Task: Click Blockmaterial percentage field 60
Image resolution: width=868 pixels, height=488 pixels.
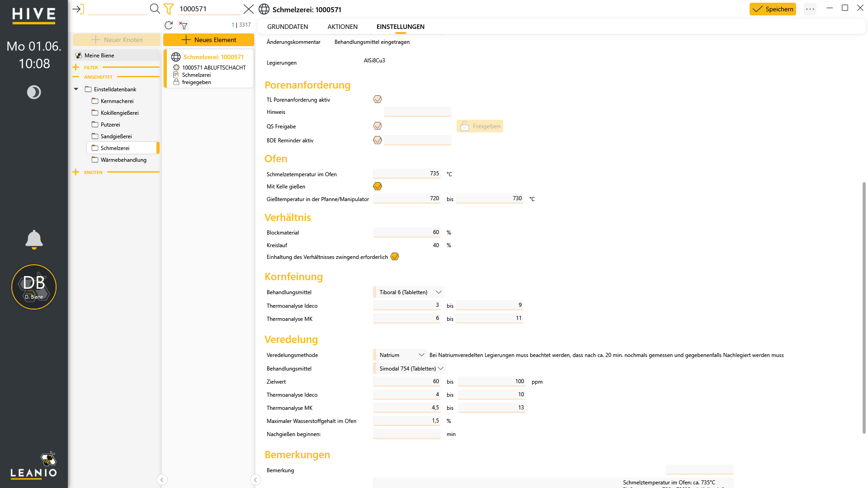Action: (407, 232)
